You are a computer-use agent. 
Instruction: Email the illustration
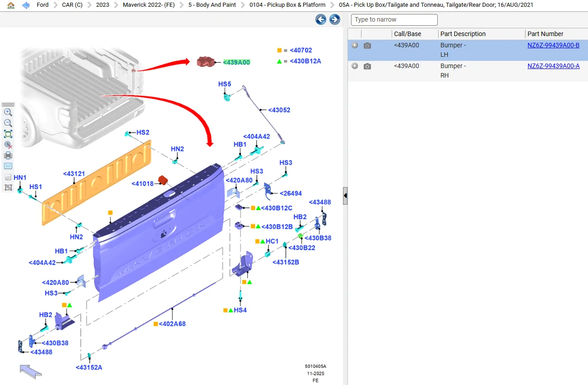pyautogui.click(x=8, y=166)
